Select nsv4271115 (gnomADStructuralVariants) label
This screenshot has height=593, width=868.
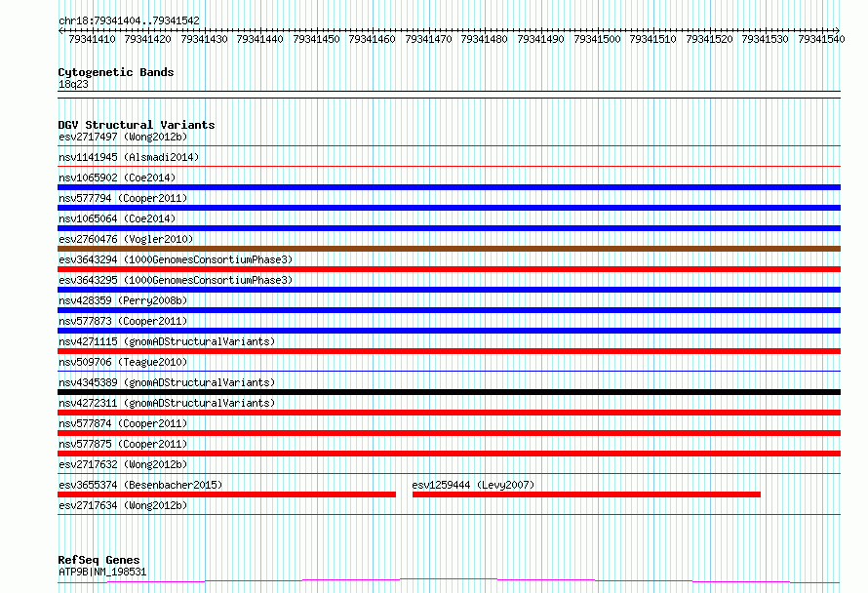167,341
